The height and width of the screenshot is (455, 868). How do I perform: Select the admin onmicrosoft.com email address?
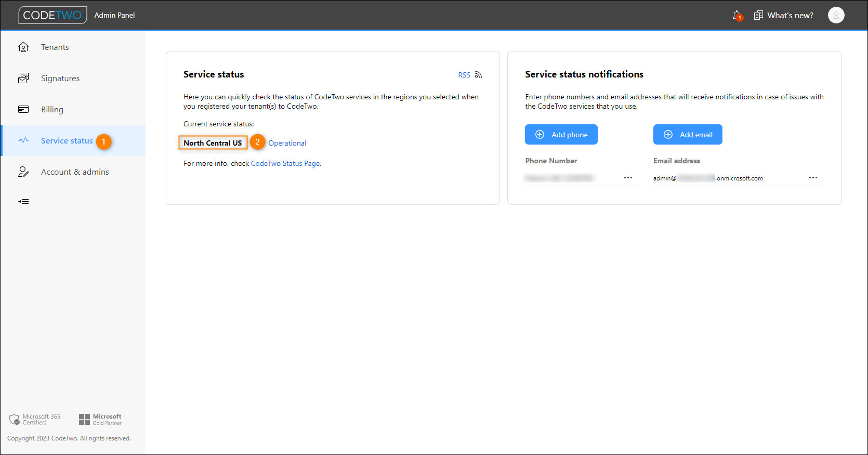click(708, 178)
